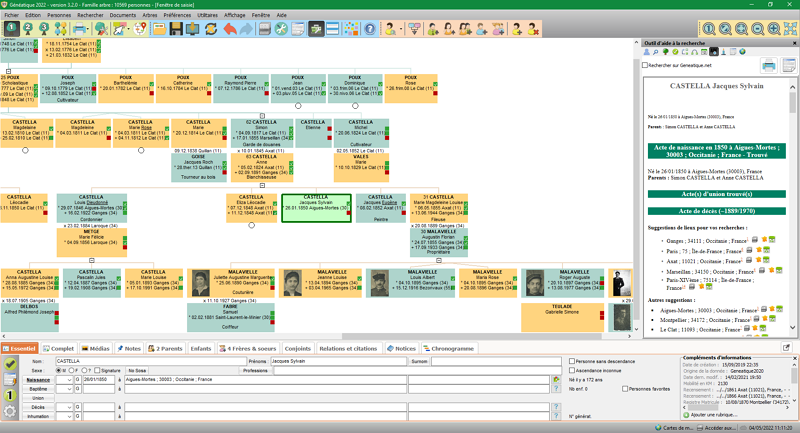Click the wrench and screwdriver tools icon

coord(281,29)
